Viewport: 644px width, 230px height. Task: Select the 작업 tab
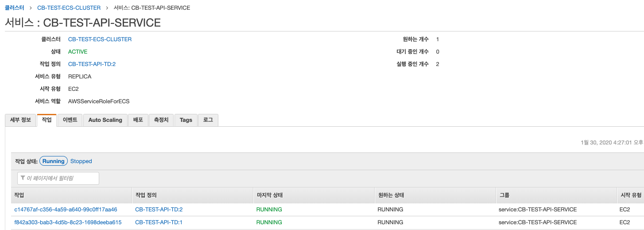point(47,120)
